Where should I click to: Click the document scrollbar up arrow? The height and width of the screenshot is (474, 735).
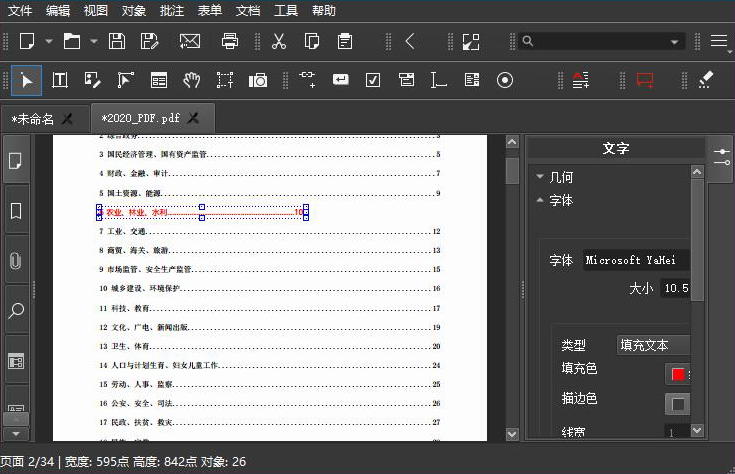[x=512, y=142]
